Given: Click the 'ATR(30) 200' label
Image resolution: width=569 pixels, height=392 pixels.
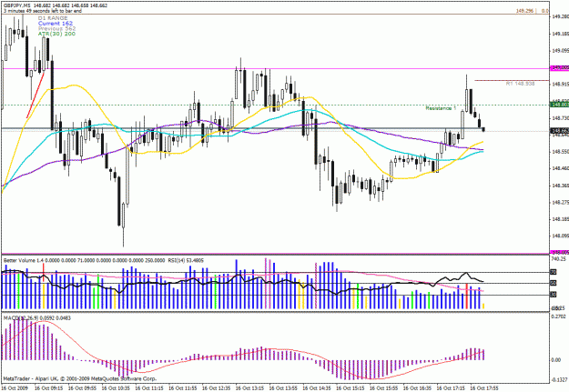Looking at the screenshot, I should pos(57,34).
